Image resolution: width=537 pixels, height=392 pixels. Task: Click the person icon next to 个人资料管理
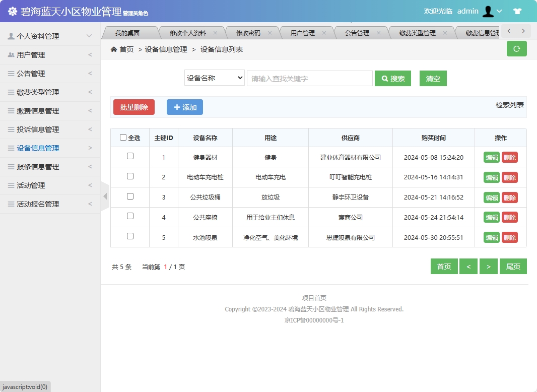[11, 36]
